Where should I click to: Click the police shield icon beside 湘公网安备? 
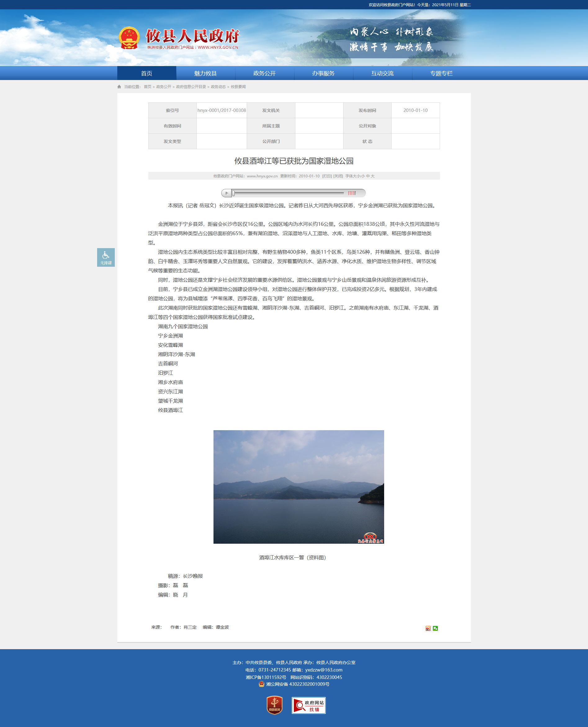click(x=262, y=684)
